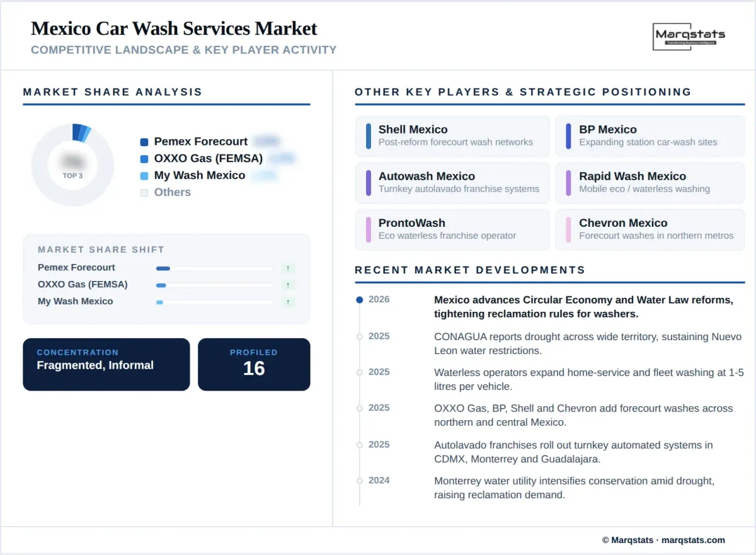Click the up arrow for Pemex Forecourt
756x555 pixels.
288,268
